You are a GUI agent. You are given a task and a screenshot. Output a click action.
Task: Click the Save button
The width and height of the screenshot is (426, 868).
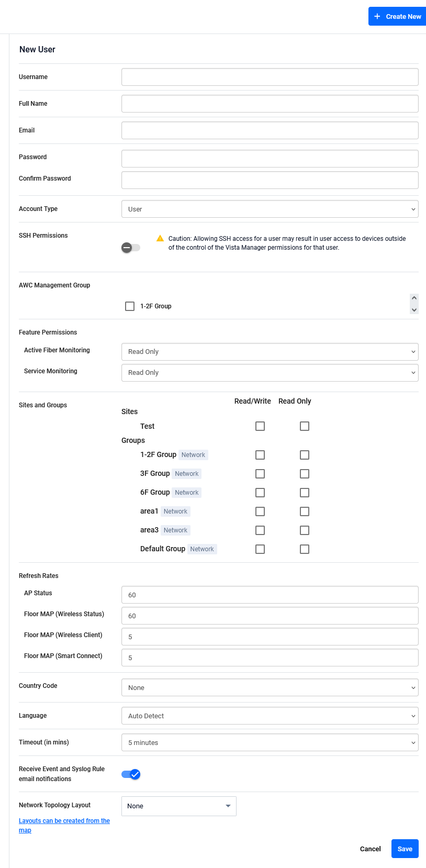pyautogui.click(x=405, y=849)
